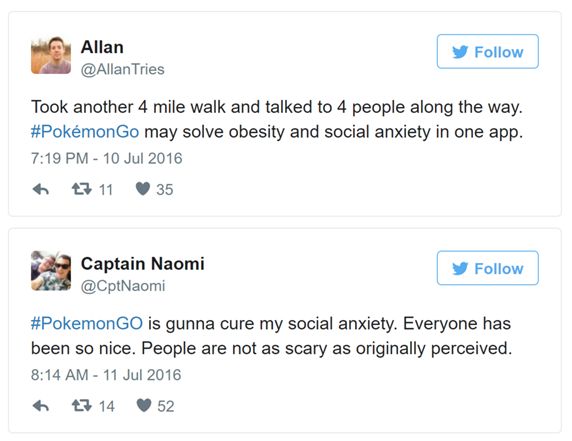Viewport: 572px width, 441px height.
Task: View the 14 retweets count on Naomi's tweet
Action: pyautogui.click(x=107, y=406)
